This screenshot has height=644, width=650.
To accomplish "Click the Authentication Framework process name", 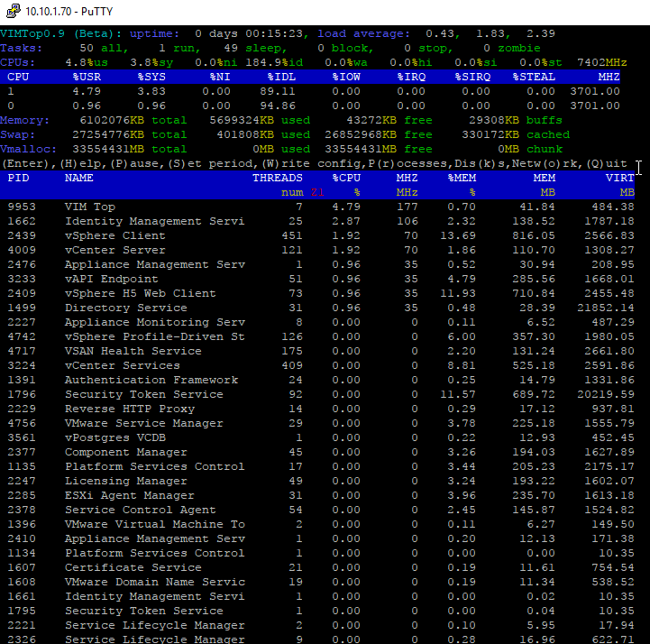I will (151, 380).
